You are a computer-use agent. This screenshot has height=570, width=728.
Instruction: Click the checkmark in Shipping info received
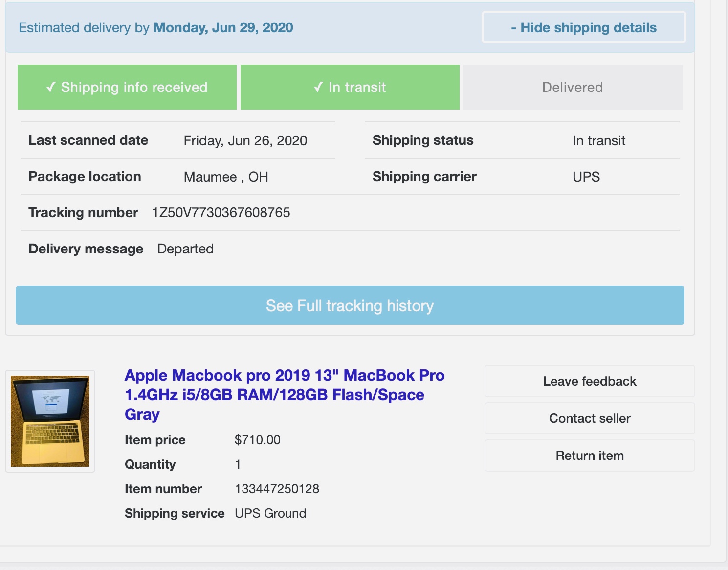(x=50, y=88)
